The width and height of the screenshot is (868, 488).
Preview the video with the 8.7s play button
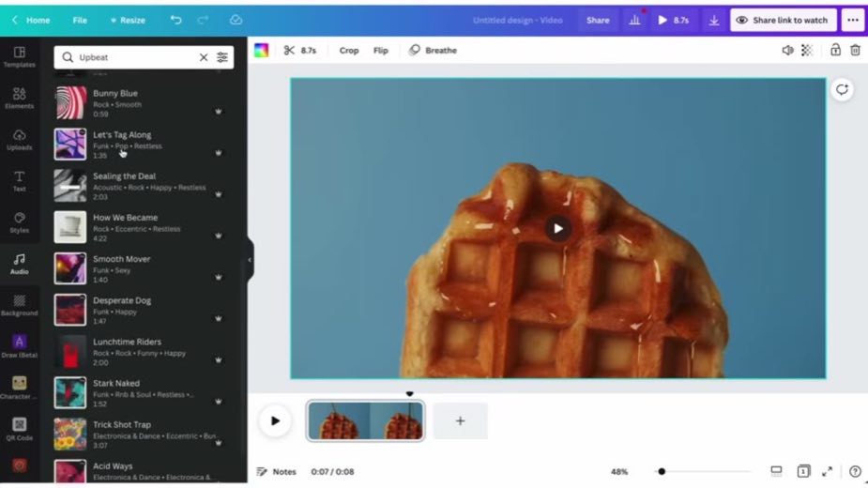point(673,20)
